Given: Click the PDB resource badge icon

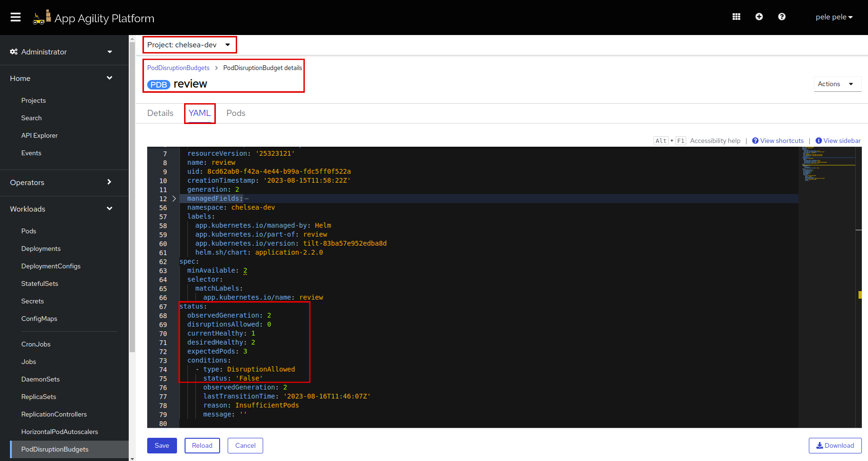Looking at the screenshot, I should point(159,85).
